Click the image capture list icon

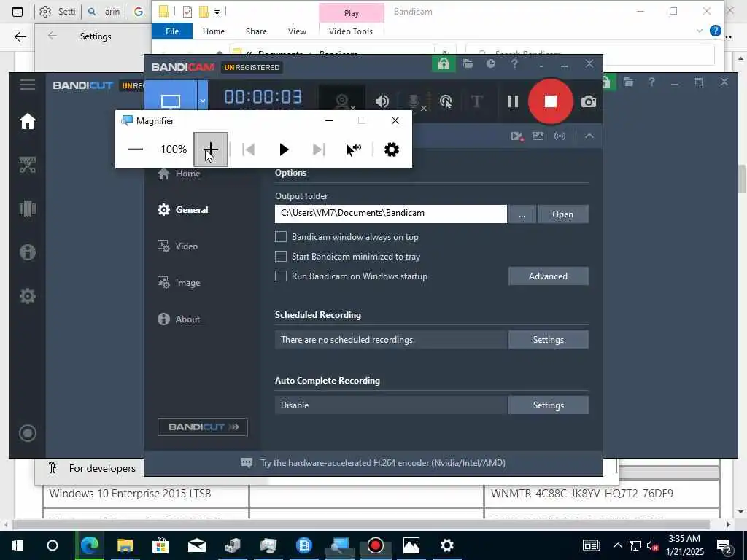(538, 136)
